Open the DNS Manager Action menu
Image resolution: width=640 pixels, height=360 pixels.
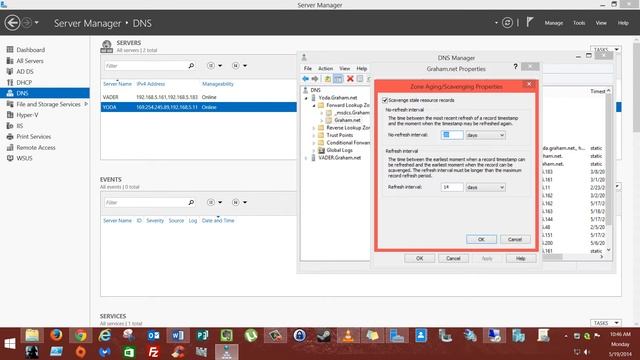pyautogui.click(x=325, y=69)
